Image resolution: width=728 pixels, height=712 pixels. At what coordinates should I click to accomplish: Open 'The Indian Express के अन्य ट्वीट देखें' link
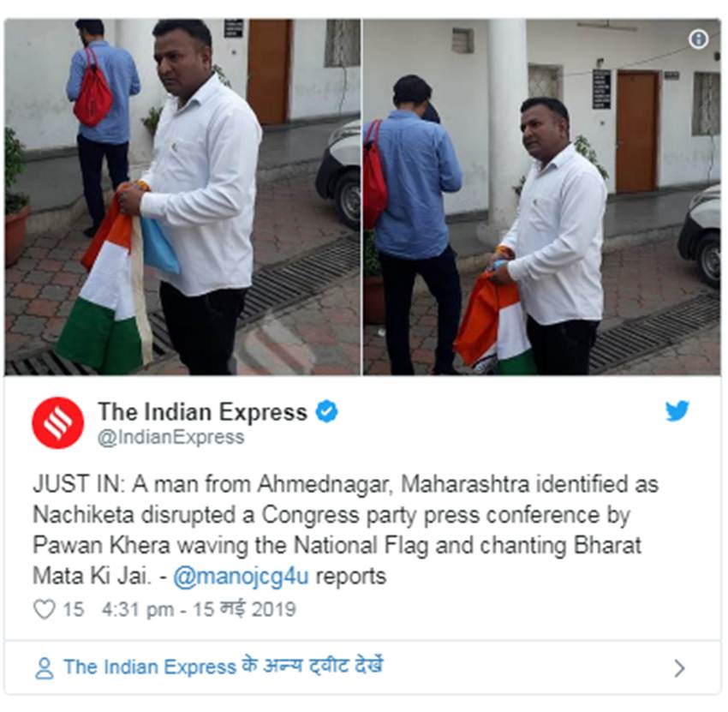[x=224, y=667]
